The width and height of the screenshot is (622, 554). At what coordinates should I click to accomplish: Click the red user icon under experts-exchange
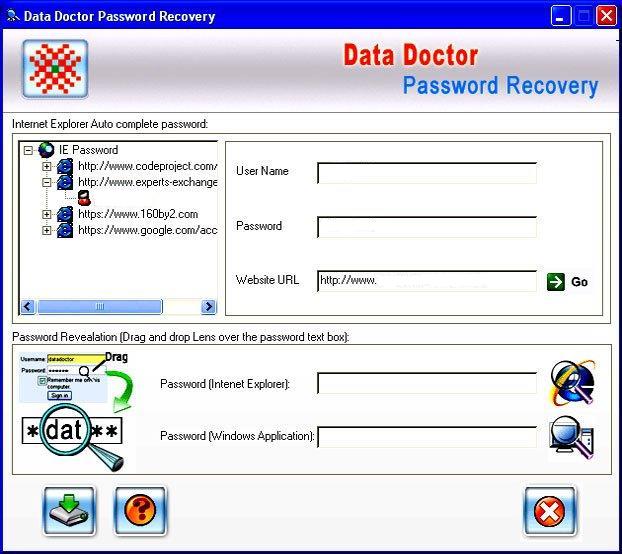[x=84, y=198]
